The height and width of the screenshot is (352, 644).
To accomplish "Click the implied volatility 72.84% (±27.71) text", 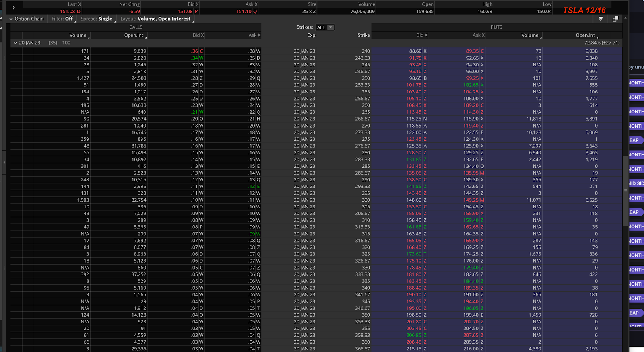I will pos(602,43).
